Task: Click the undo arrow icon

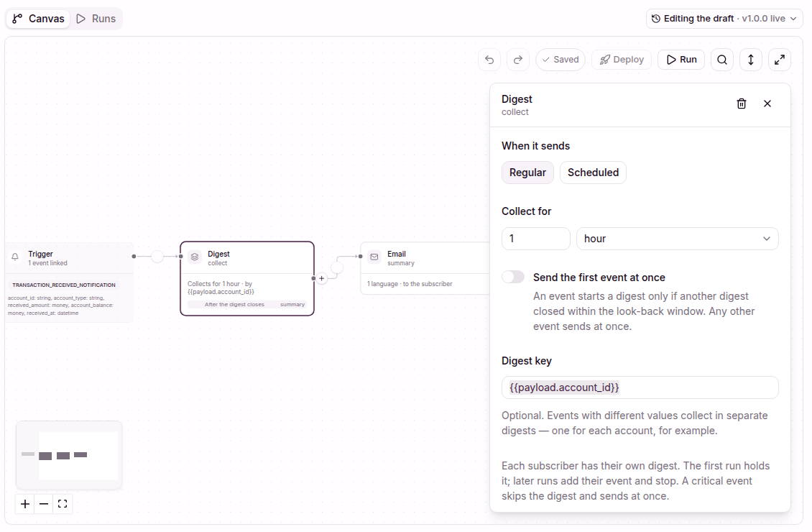Action: coord(489,60)
